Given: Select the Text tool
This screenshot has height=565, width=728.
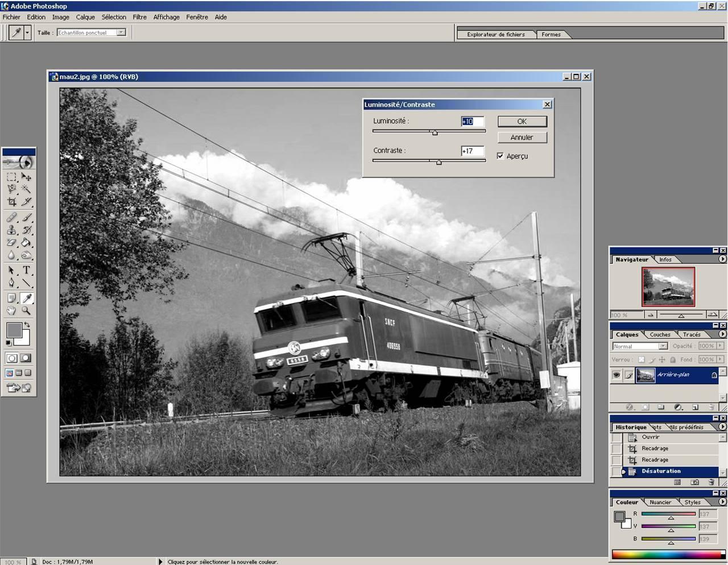Looking at the screenshot, I should [26, 271].
